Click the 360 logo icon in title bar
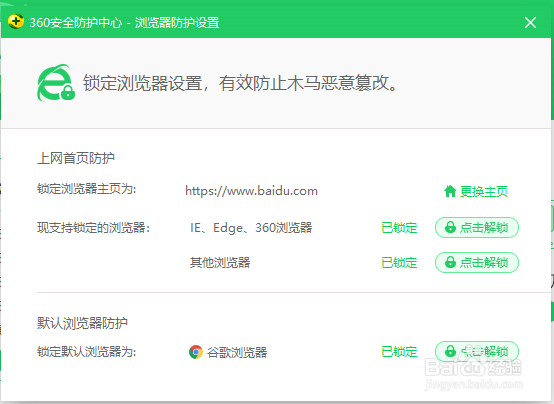 coord(16,22)
